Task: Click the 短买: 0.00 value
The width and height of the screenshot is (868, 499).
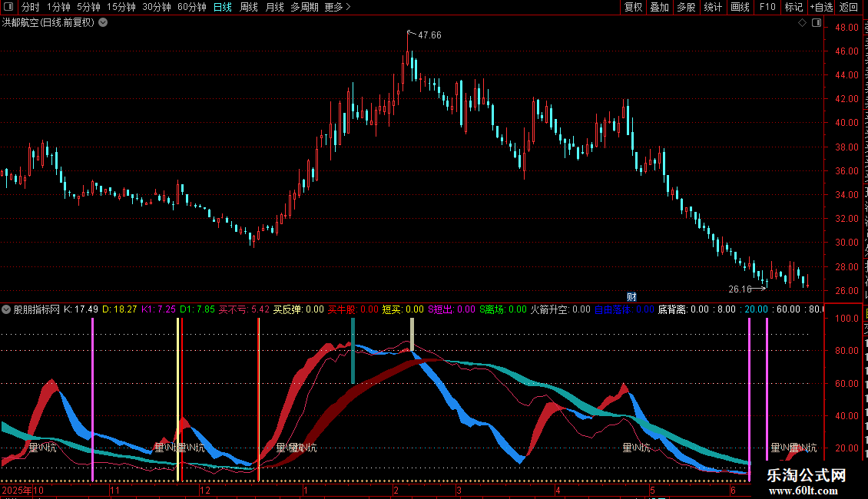Action: click(x=403, y=309)
